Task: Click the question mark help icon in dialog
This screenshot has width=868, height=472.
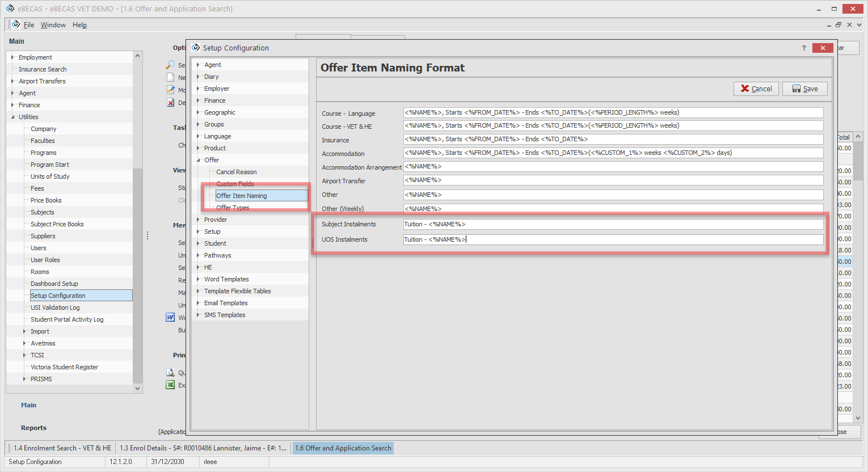Action: pyautogui.click(x=804, y=48)
